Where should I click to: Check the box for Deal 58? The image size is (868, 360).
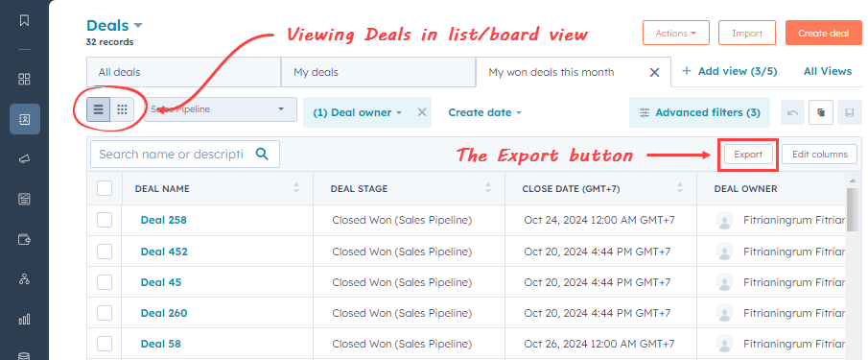[105, 344]
